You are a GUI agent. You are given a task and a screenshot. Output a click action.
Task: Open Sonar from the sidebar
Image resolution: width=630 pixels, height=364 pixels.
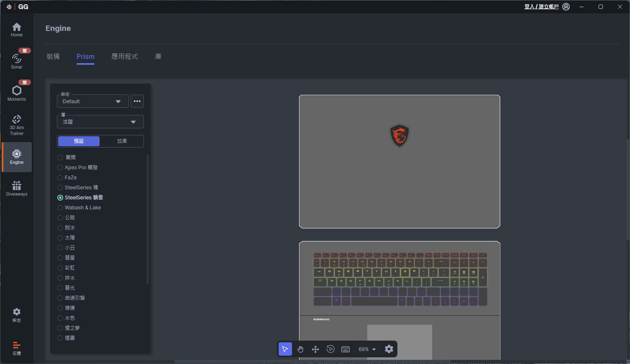pos(17,61)
